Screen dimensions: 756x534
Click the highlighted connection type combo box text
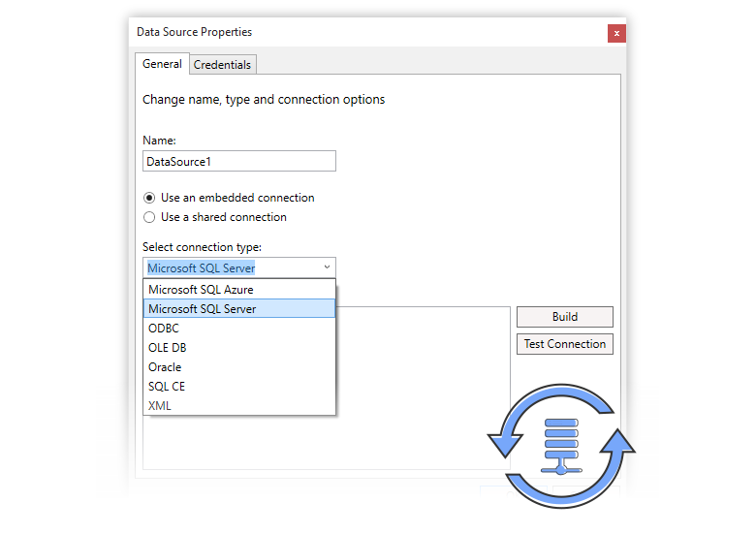202,268
